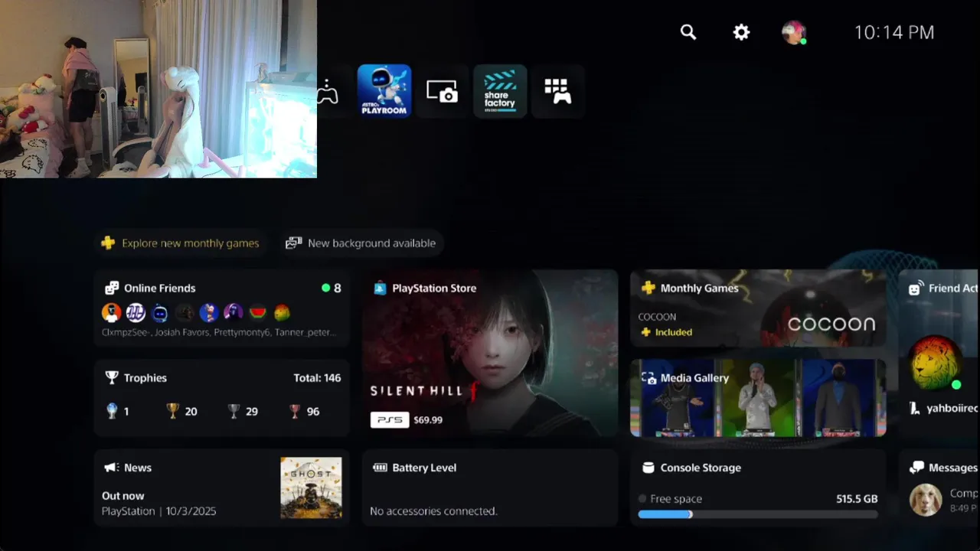Launch Share Factory Studio tile
Viewport: 980px width, 551px height.
click(x=500, y=91)
